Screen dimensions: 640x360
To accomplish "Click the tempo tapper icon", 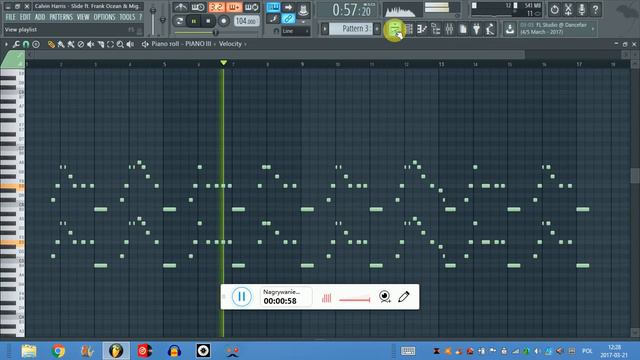I will 490,29.
